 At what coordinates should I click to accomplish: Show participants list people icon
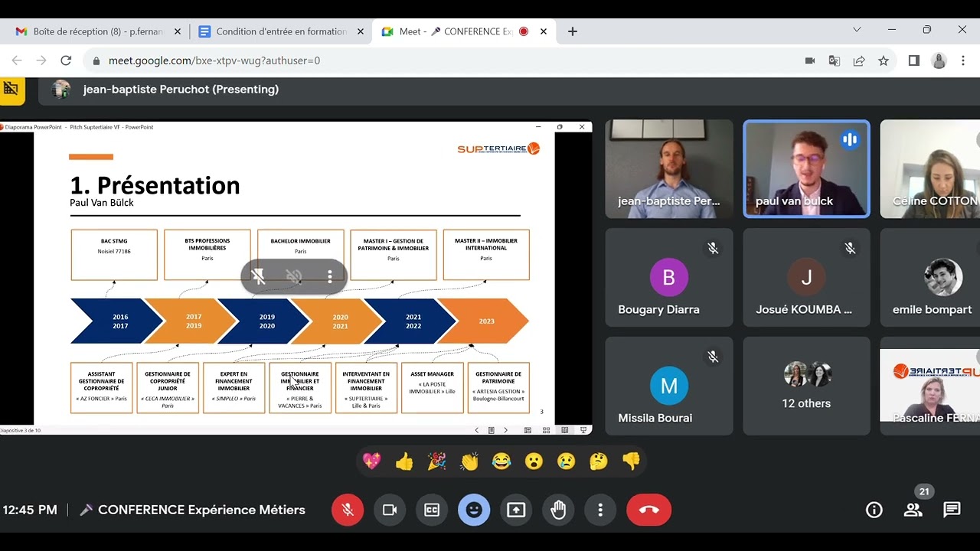(x=913, y=510)
